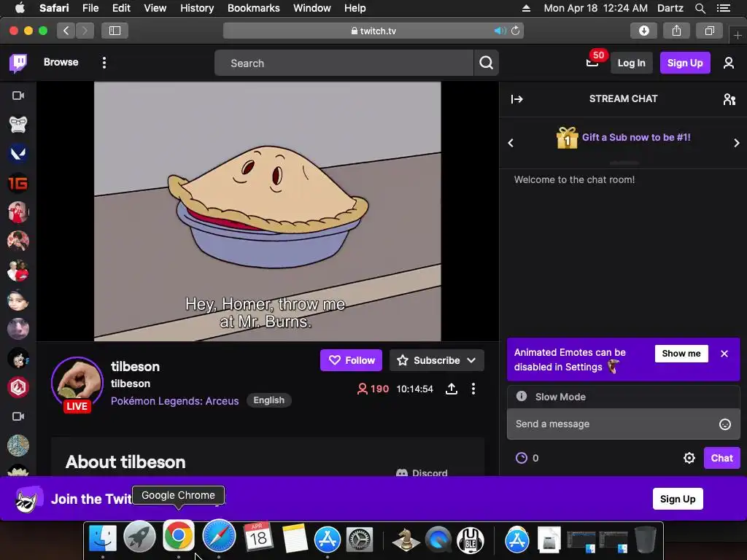This screenshot has height=560, width=747.
Task: Mute the tab audio speaker icon
Action: pos(499,31)
